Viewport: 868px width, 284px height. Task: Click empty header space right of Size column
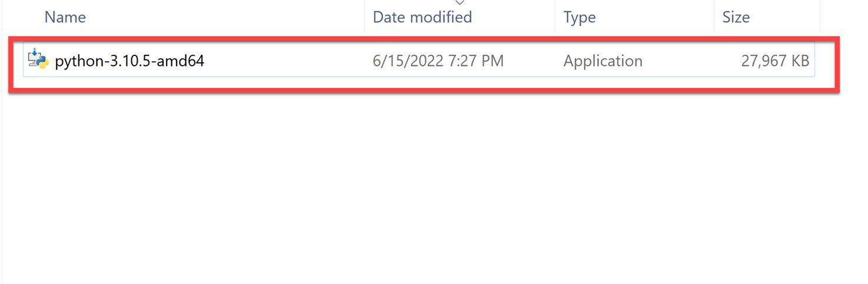coord(843,17)
